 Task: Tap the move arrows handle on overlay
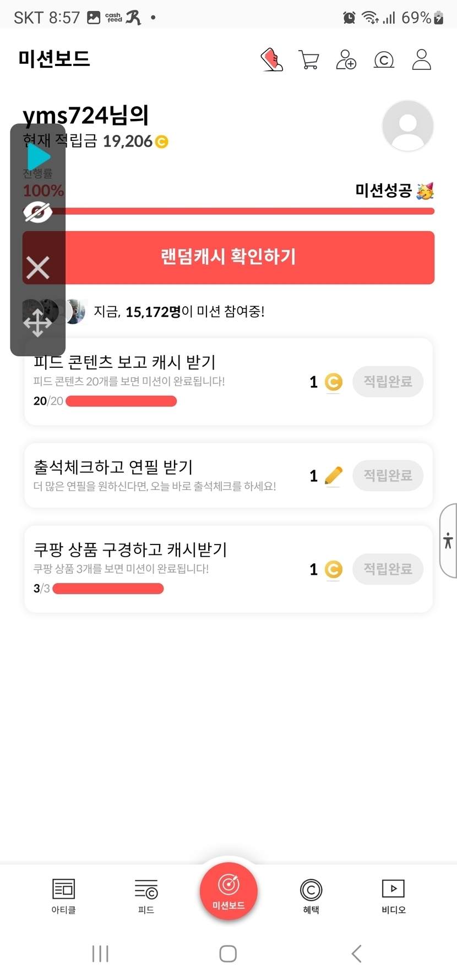pos(37,322)
